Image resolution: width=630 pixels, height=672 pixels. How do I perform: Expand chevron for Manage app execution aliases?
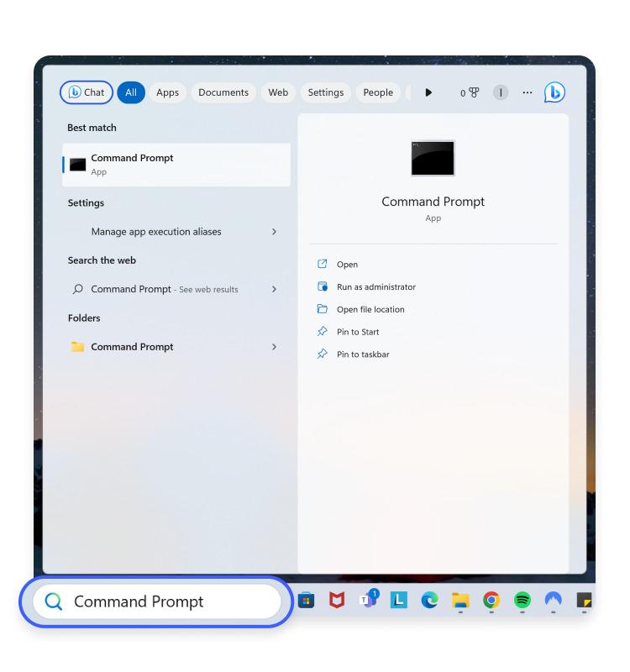tap(275, 232)
